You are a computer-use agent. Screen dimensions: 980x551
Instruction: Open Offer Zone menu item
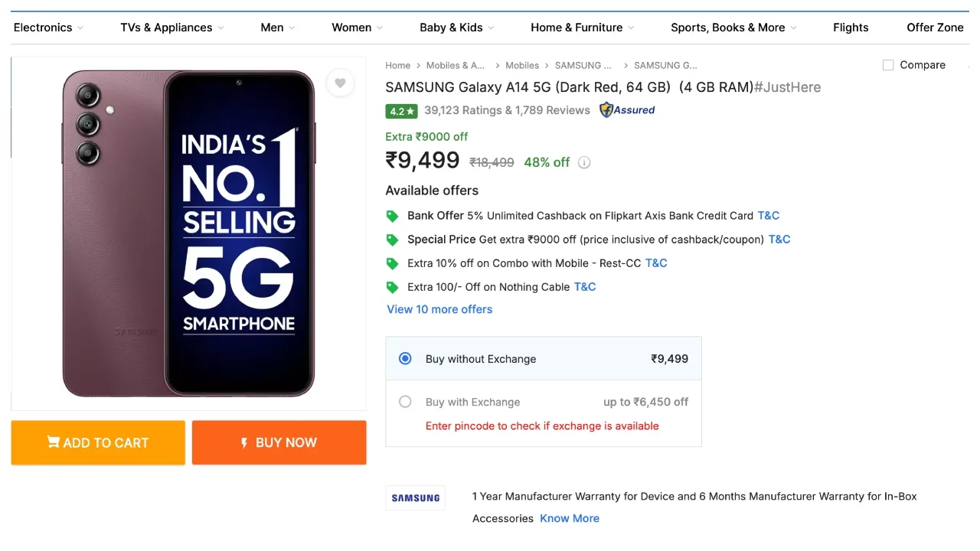935,28
